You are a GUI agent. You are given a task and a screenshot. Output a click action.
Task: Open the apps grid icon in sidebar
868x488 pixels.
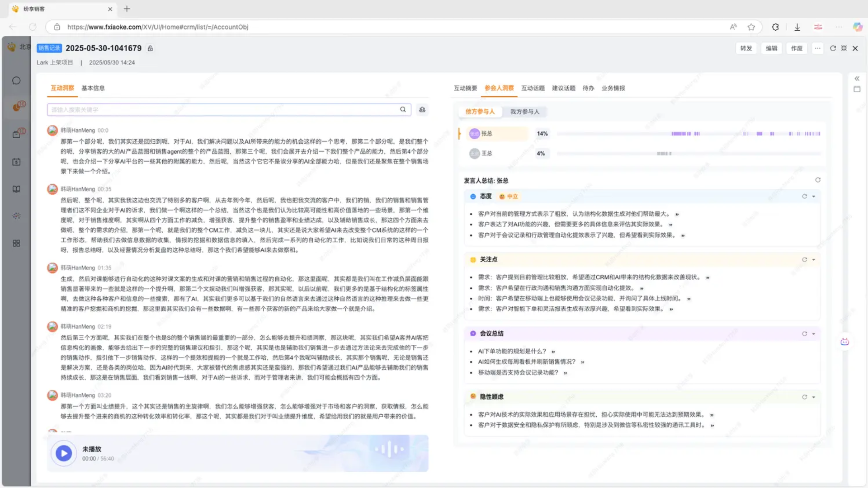[16, 243]
